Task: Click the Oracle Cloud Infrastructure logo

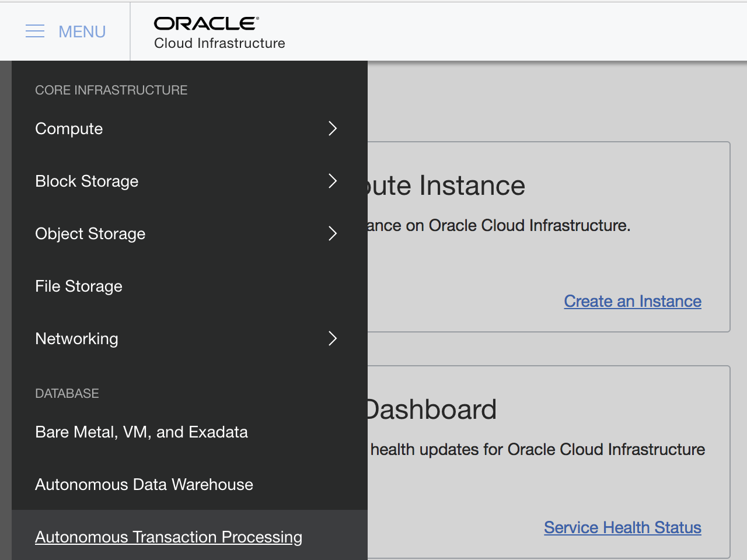Action: [x=219, y=33]
